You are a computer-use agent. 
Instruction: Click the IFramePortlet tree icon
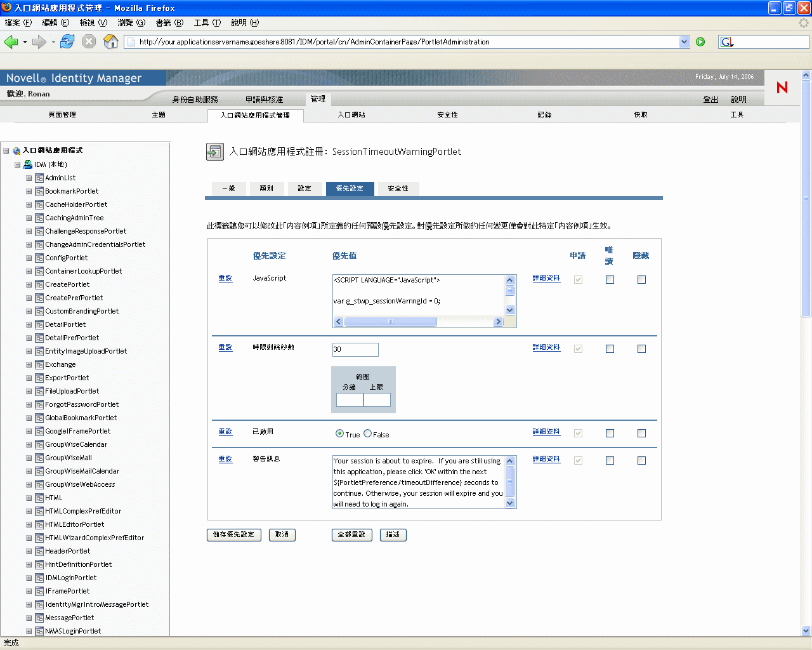39,591
